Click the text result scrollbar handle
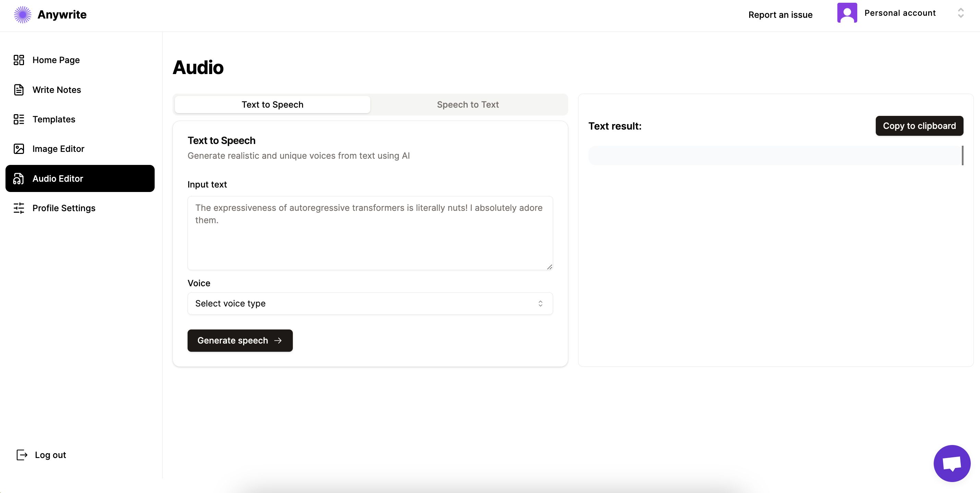 [963, 155]
